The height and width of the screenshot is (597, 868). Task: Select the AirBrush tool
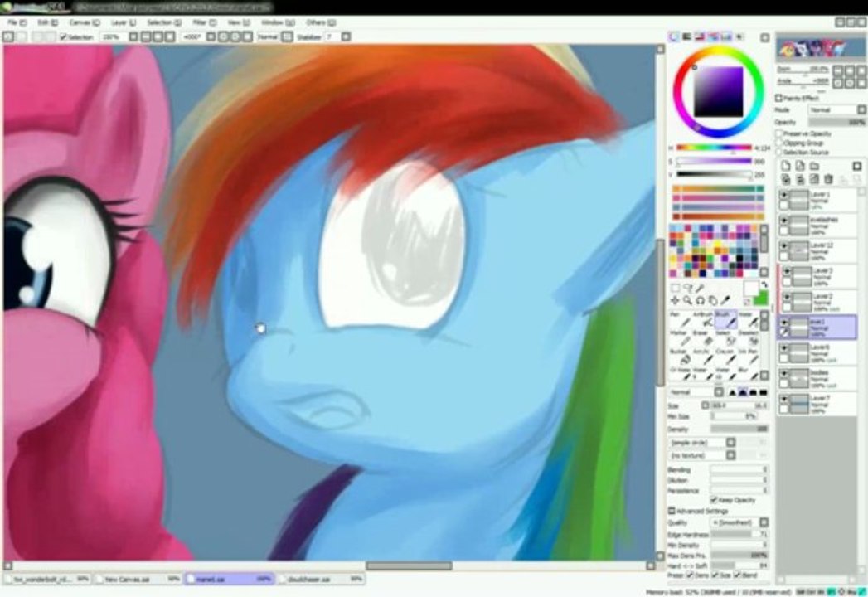(x=702, y=319)
